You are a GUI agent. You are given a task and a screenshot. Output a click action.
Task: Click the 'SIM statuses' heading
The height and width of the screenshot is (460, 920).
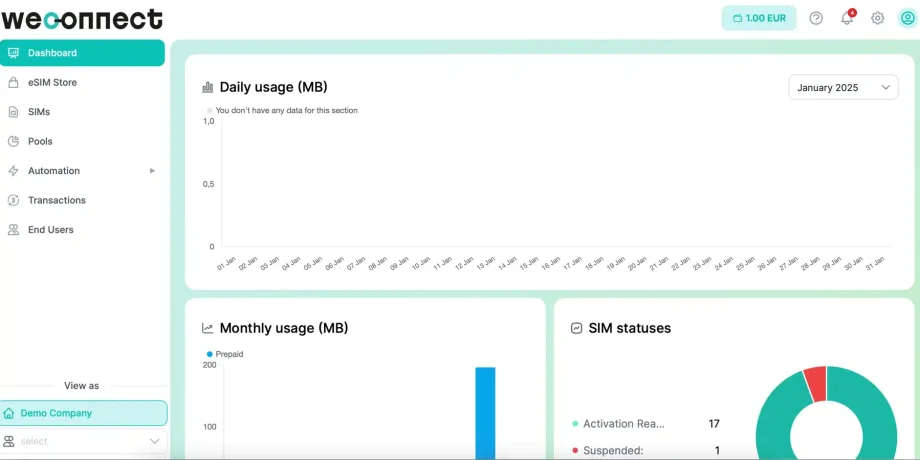click(630, 328)
